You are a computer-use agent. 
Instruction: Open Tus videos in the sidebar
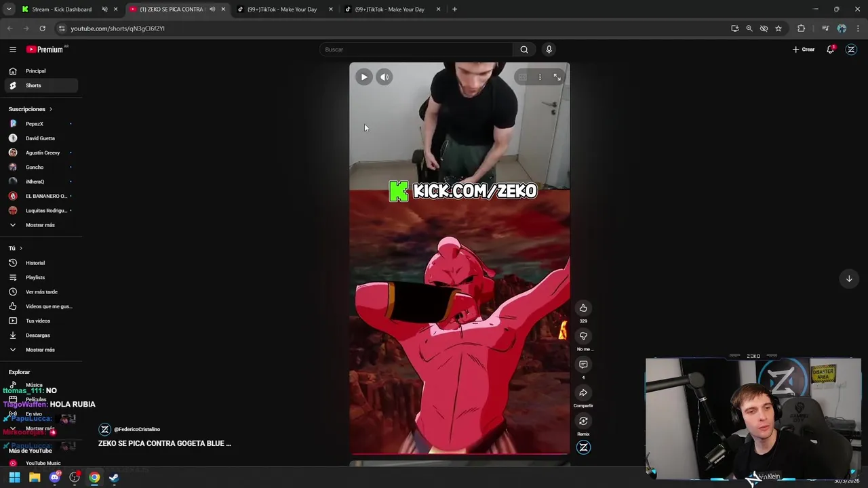coord(40,321)
